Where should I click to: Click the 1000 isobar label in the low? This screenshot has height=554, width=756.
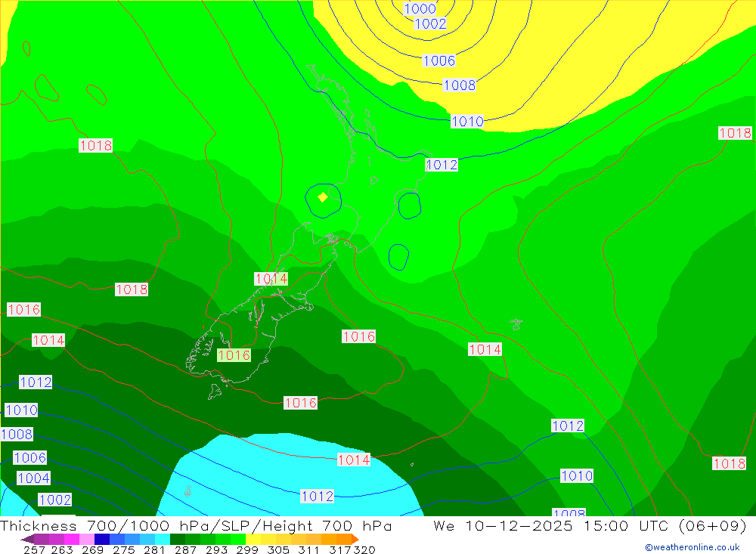[420, 8]
